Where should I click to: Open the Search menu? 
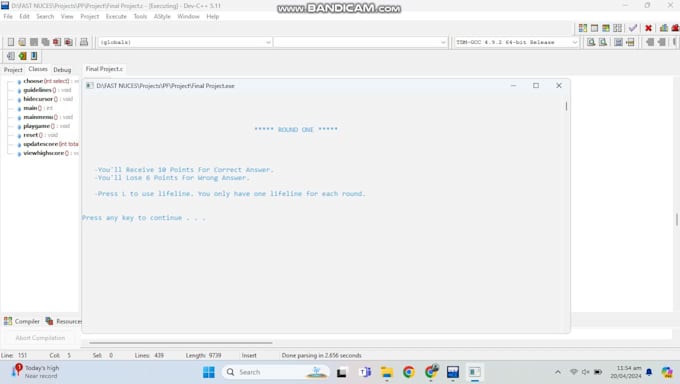click(x=45, y=16)
